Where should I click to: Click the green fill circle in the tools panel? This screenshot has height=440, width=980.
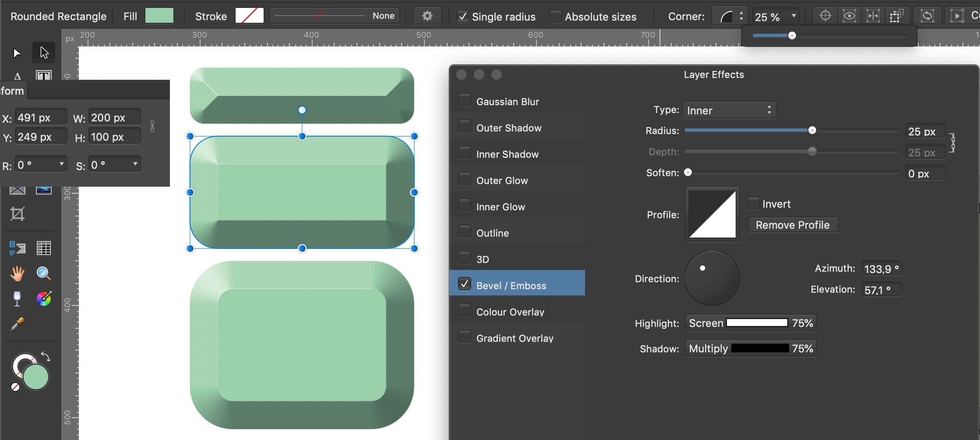(x=35, y=377)
